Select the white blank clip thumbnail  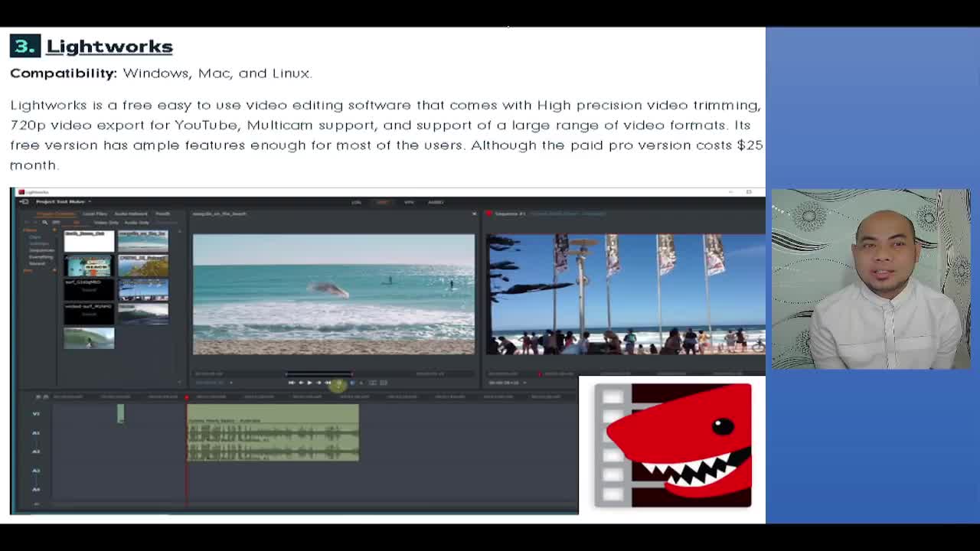coord(89,240)
